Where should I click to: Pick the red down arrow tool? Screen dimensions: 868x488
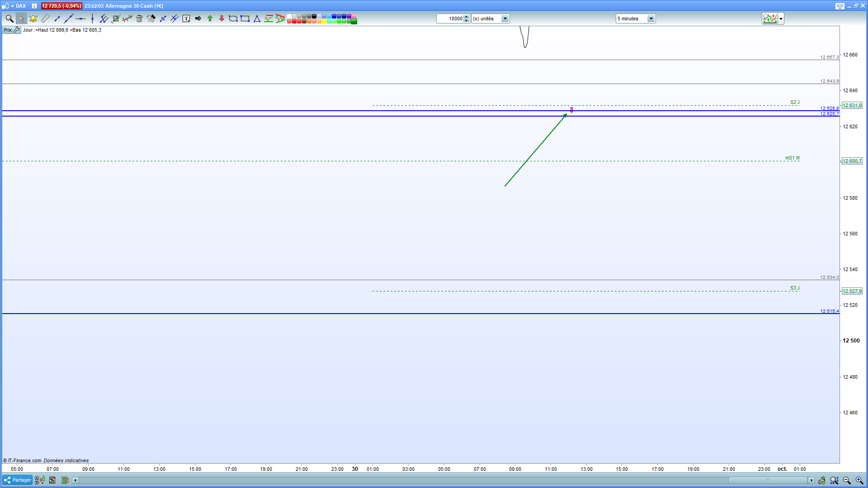(222, 19)
